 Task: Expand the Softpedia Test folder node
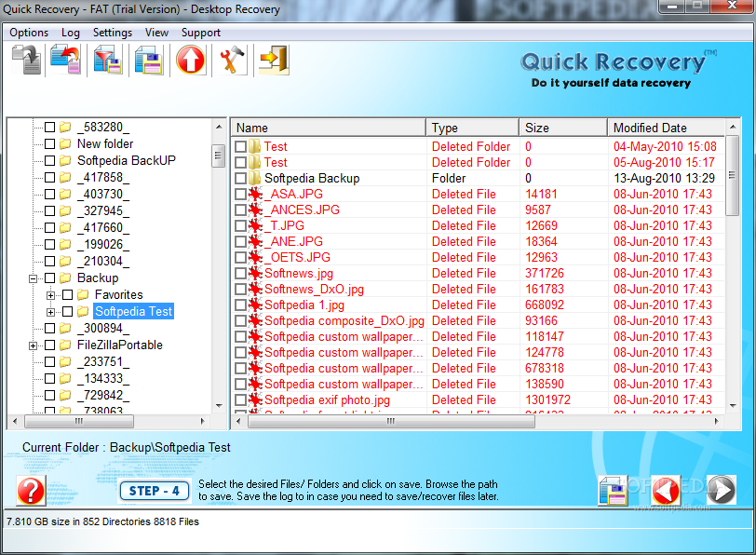pos(50,312)
